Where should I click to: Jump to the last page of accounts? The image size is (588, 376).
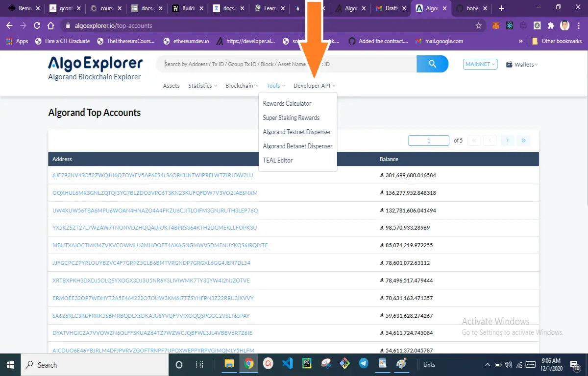pyautogui.click(x=523, y=141)
